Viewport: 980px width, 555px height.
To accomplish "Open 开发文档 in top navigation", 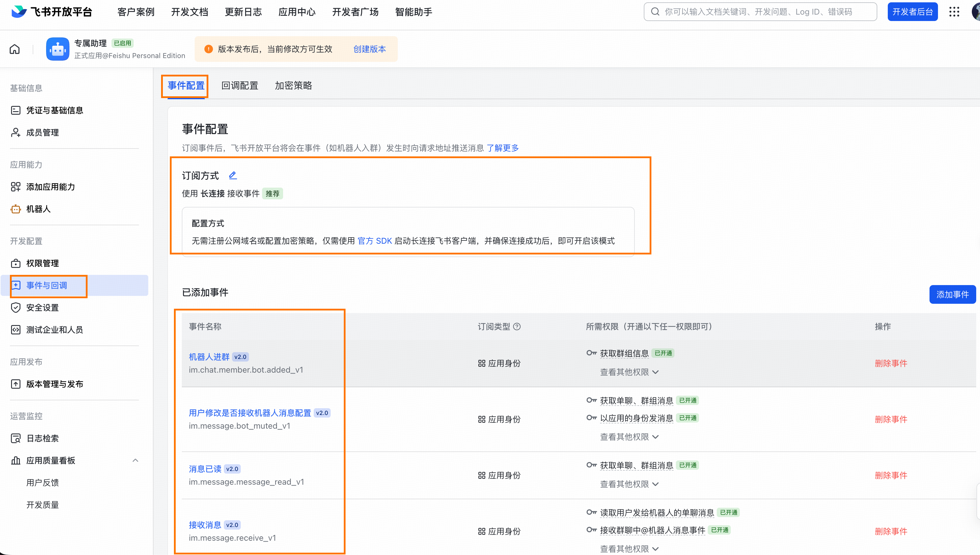I will pyautogui.click(x=189, y=12).
